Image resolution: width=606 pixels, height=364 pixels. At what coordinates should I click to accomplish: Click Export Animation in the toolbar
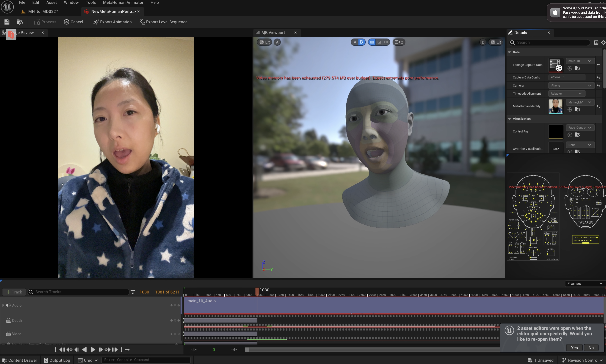tap(112, 22)
